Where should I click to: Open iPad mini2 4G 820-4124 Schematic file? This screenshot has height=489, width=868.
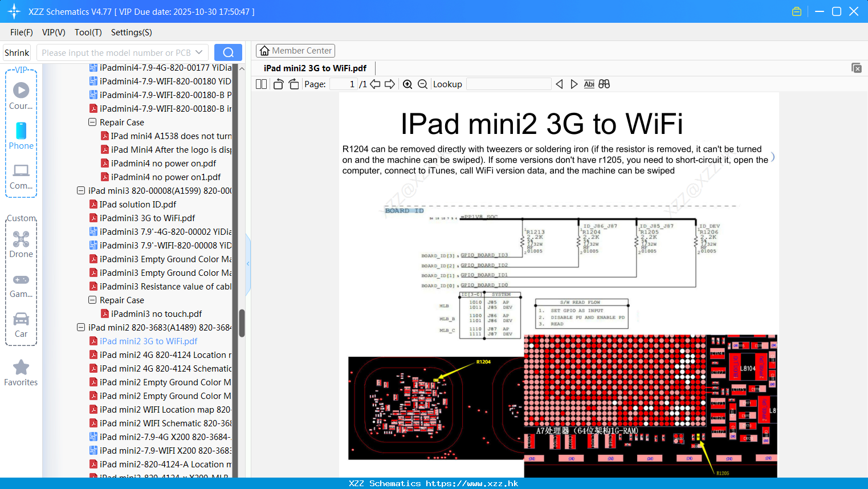165,368
